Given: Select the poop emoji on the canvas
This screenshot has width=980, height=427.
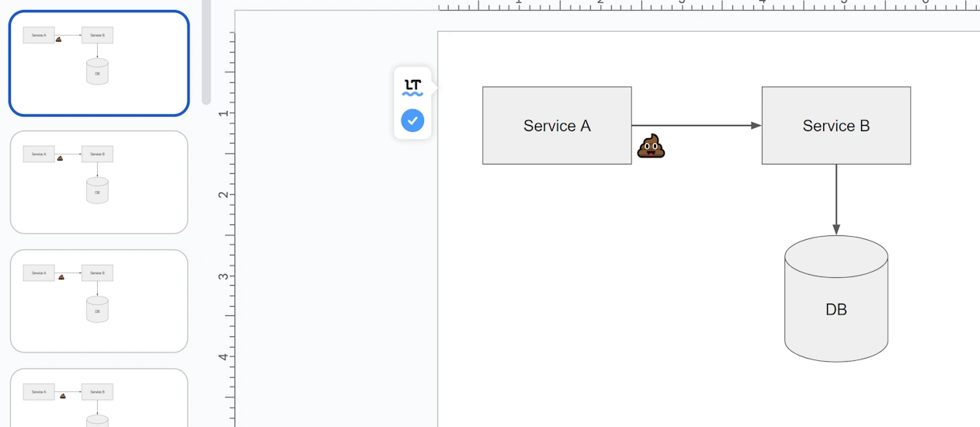Looking at the screenshot, I should coord(651,146).
